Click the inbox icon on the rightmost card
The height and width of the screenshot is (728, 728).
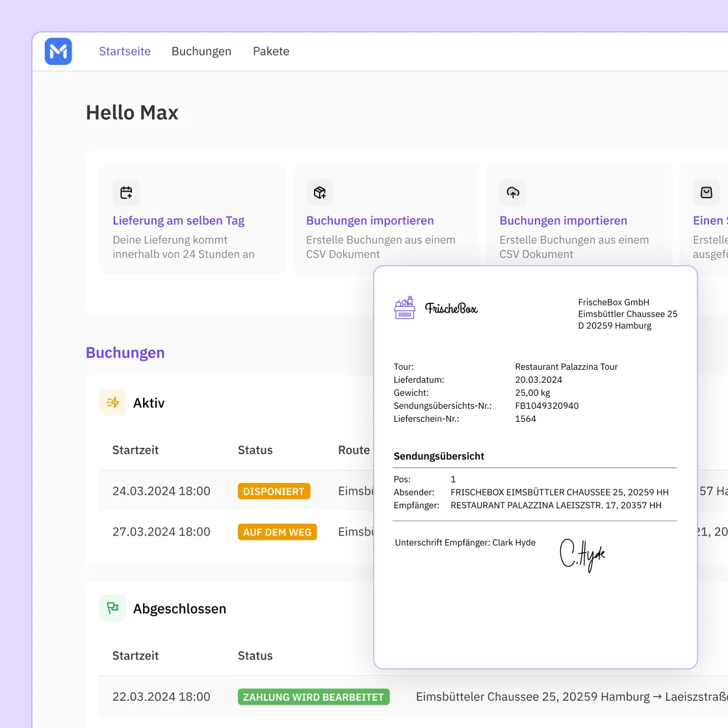point(706,192)
